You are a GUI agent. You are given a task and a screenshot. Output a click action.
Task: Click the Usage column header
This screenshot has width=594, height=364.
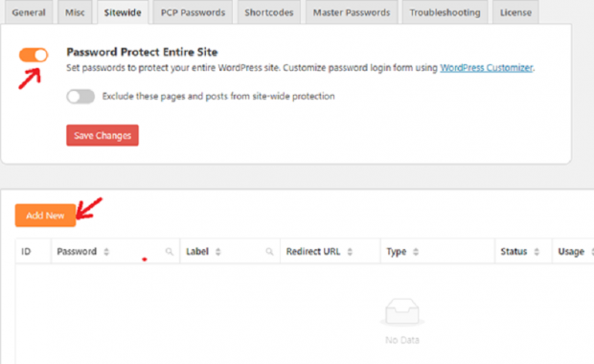point(573,252)
